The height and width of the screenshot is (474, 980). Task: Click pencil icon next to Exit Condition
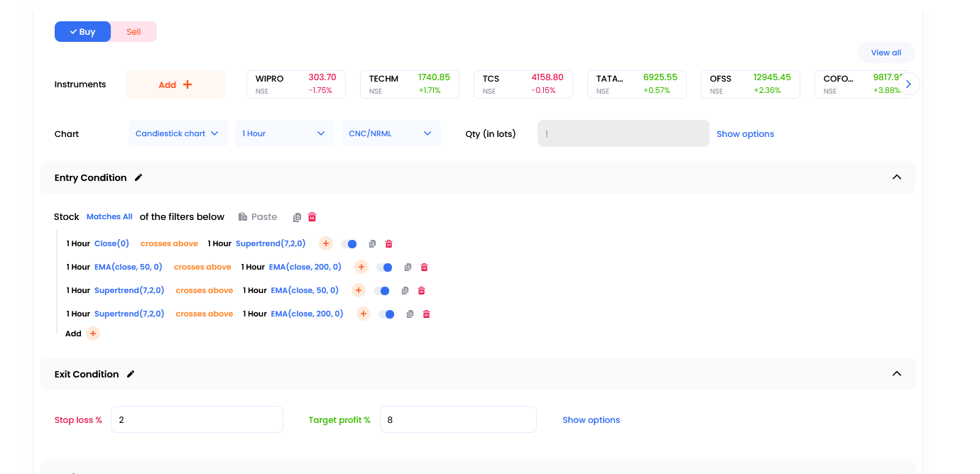[x=131, y=375]
